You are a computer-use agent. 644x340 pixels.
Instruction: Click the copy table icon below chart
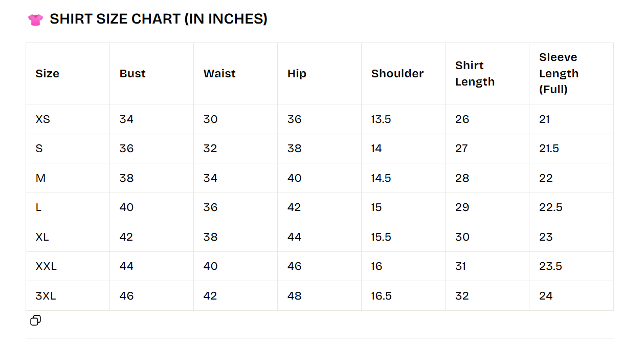pyautogui.click(x=35, y=321)
